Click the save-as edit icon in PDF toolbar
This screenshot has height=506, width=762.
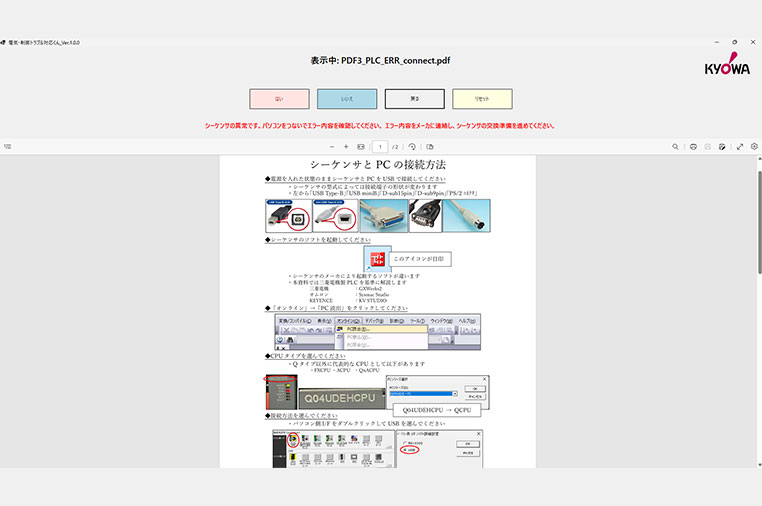(722, 146)
